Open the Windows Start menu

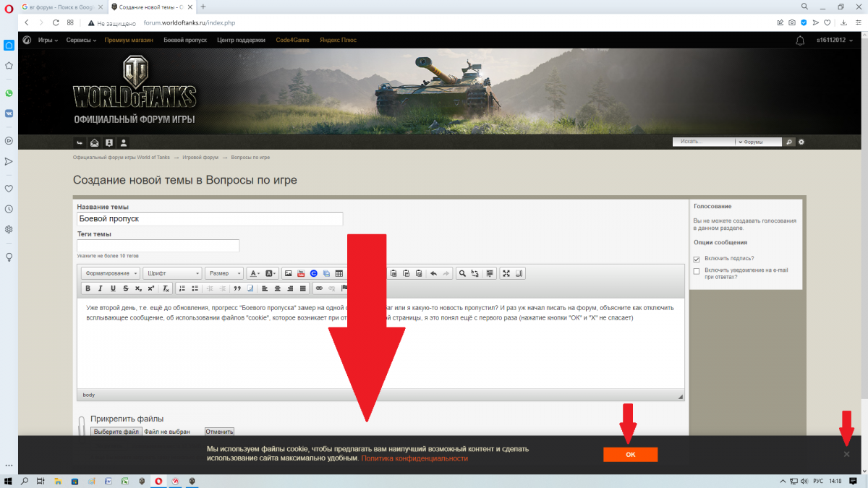click(9, 481)
